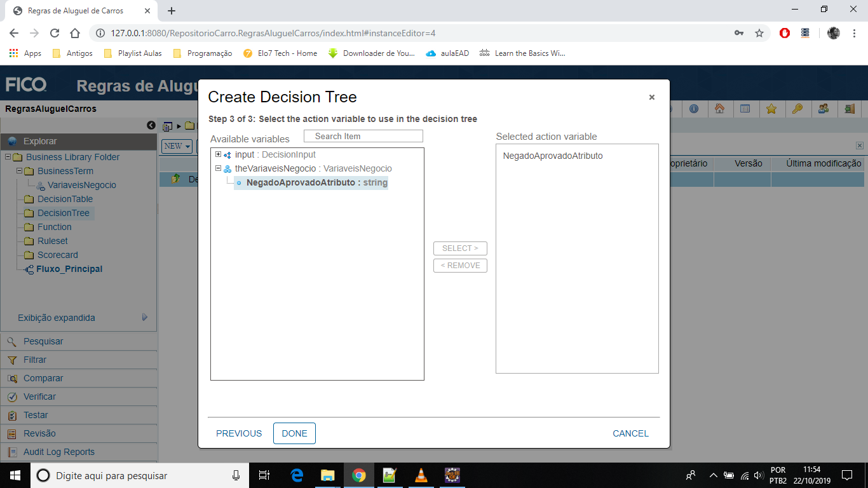
Task: Expand the input DecisionInput tree node
Action: pos(218,154)
